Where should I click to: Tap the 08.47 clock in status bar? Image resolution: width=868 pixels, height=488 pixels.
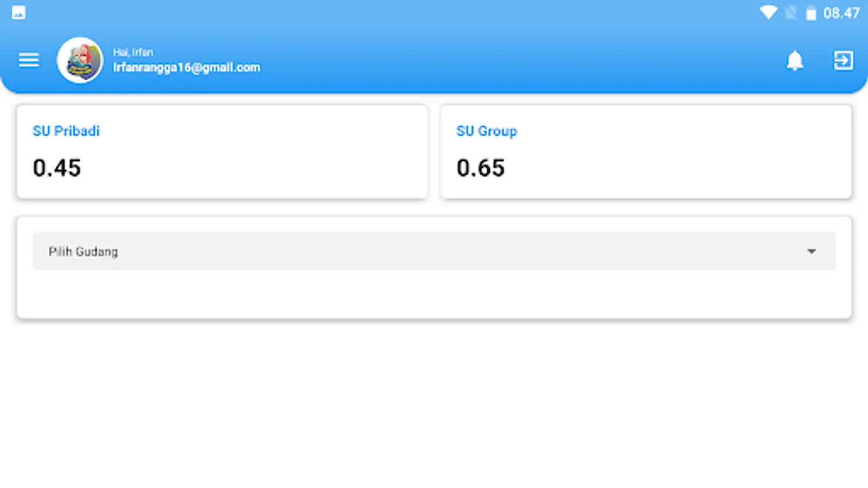pyautogui.click(x=841, y=13)
